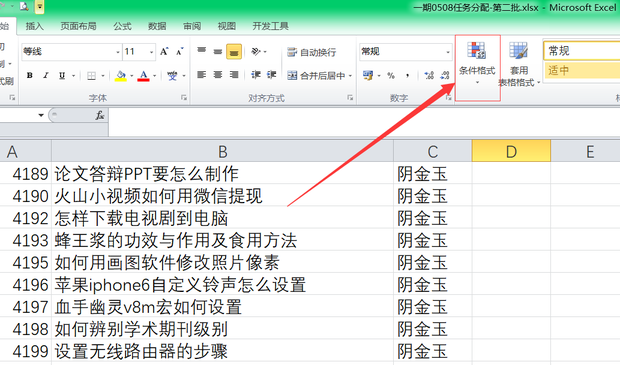Image resolution: width=620 pixels, height=365 pixels.
Task: Expand the borders dropdown arrow
Action: 103,76
